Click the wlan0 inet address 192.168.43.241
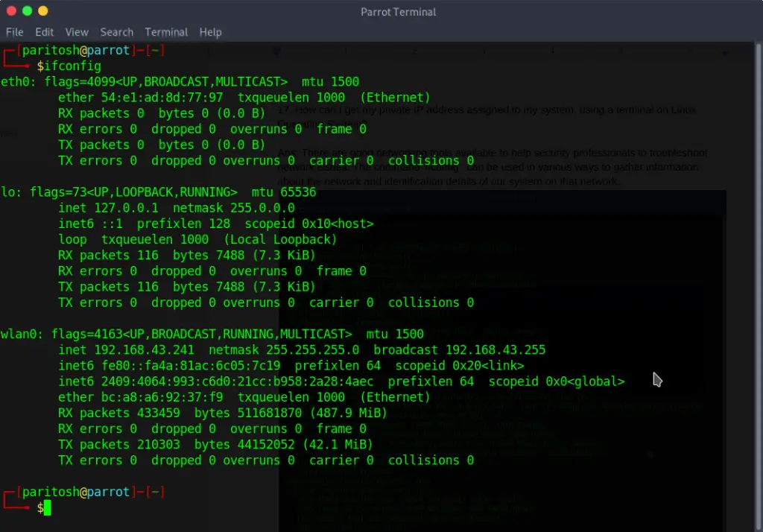This screenshot has height=532, width=763. (144, 350)
